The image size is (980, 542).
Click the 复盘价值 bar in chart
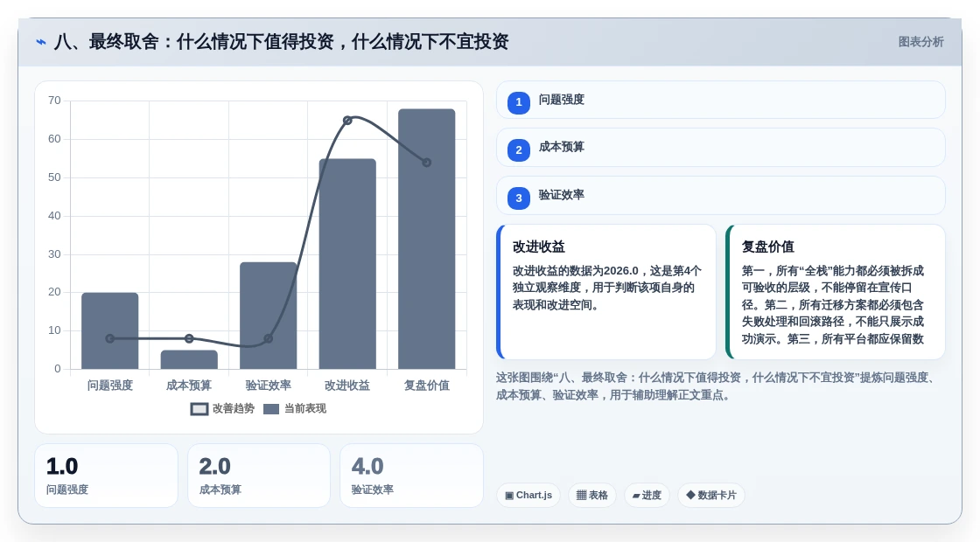(427, 240)
